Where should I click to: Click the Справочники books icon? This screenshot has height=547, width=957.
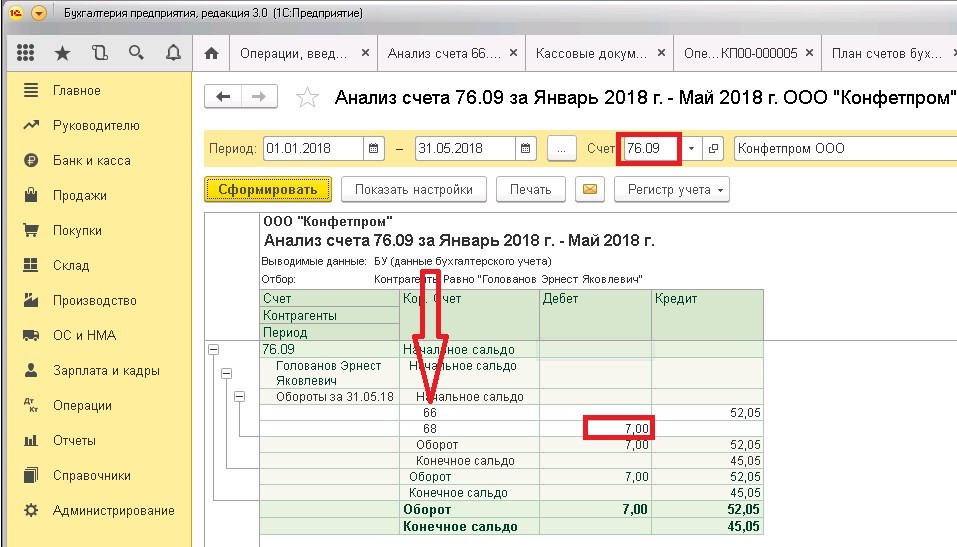(31, 475)
